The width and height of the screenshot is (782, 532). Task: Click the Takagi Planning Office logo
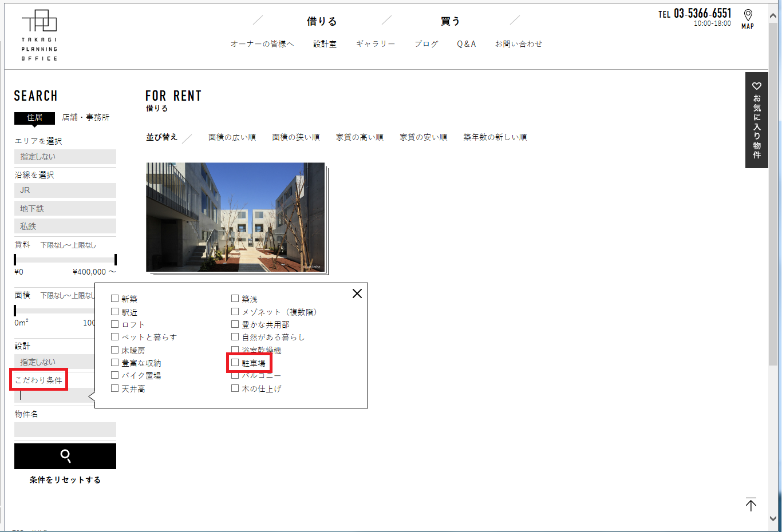click(x=39, y=35)
